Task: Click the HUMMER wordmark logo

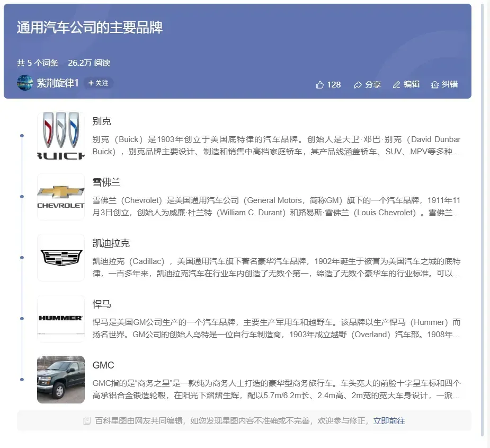Action: (x=60, y=318)
